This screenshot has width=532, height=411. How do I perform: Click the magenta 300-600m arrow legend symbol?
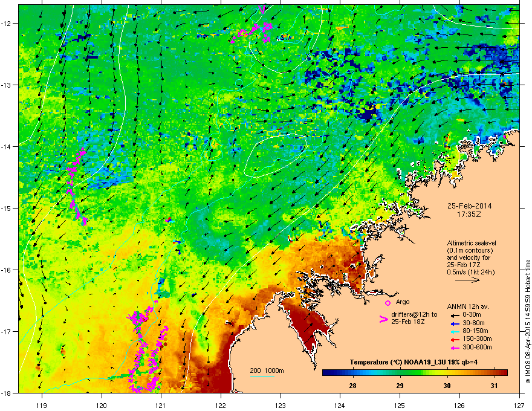click(455, 348)
